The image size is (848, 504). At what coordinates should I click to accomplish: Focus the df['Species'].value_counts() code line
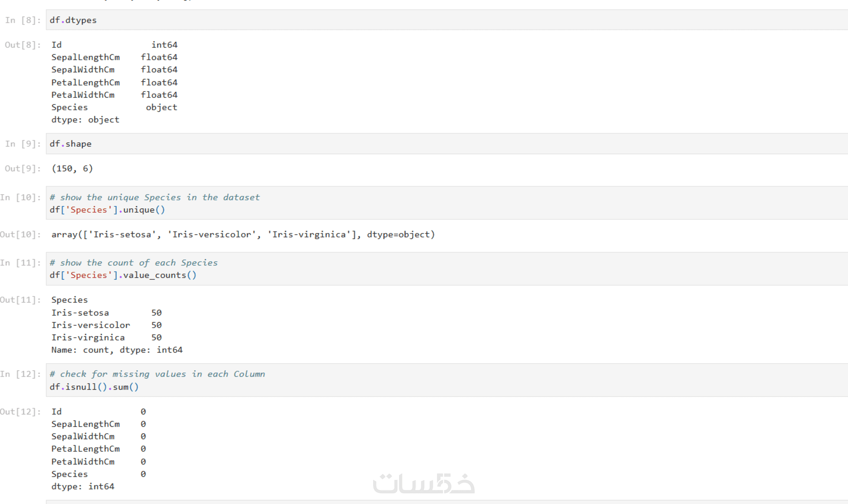tap(123, 275)
